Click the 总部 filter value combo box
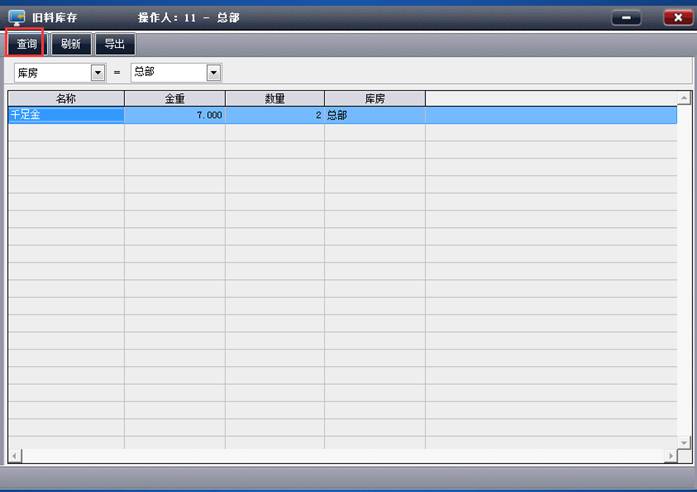Viewport: 697px width, 492px height. pos(176,72)
